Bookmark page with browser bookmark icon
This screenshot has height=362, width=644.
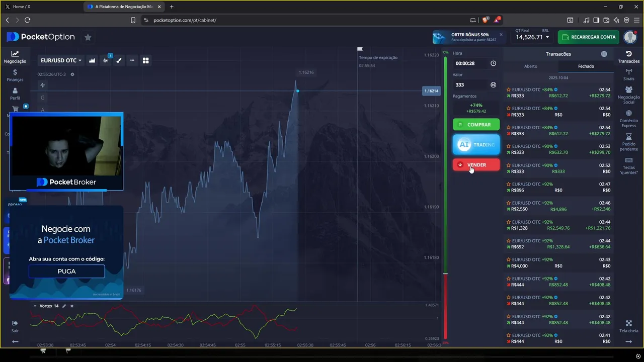133,20
